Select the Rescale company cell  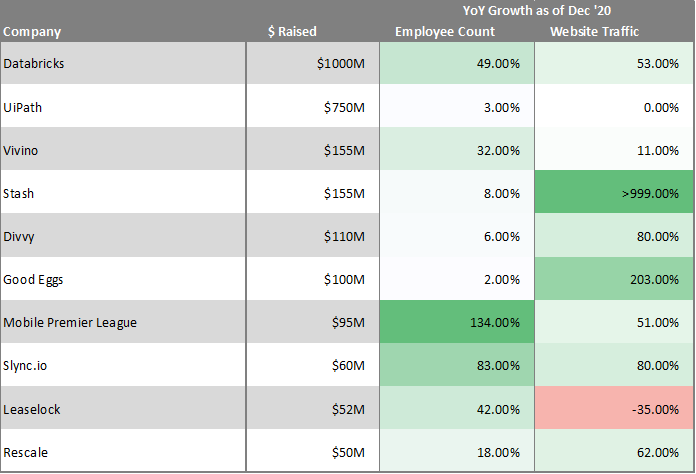(x=123, y=450)
